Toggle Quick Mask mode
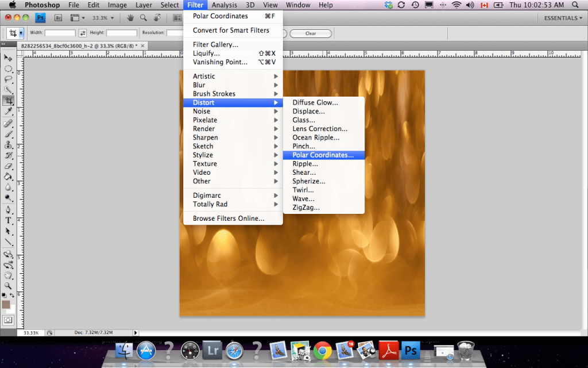This screenshot has height=368, width=588. pos(9,319)
